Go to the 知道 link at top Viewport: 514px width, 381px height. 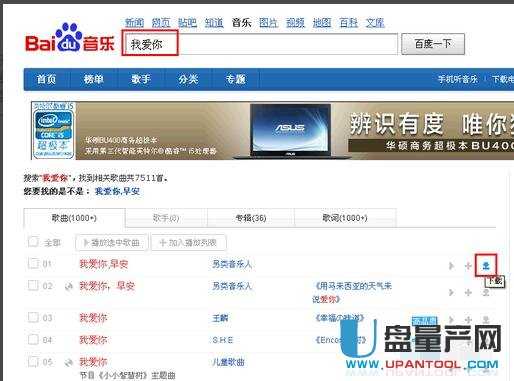[214, 23]
